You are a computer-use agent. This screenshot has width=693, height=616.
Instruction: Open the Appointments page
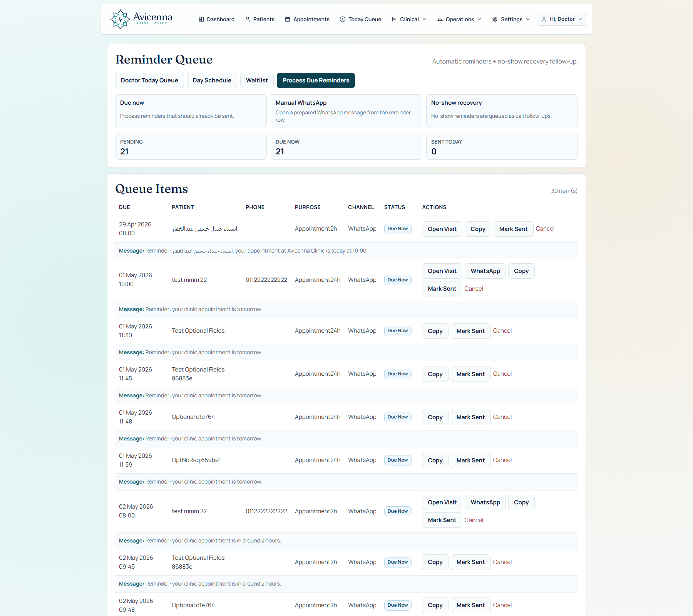(x=307, y=19)
